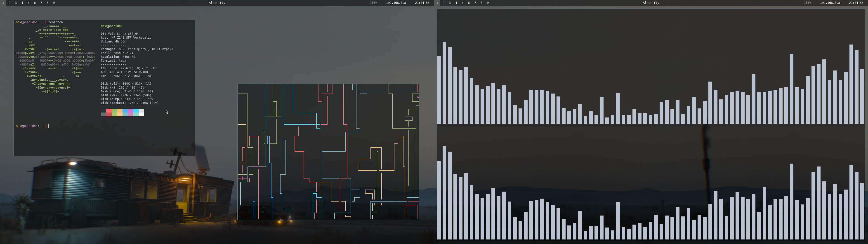Click Alacritty title on right monitor bar
Image resolution: width=868 pixels, height=244 pixels.
point(651,3)
